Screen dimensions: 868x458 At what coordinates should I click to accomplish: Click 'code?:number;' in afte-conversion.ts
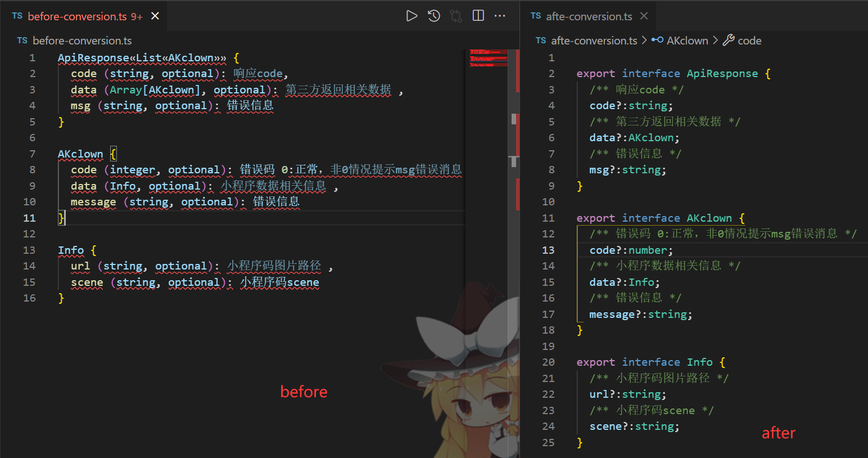click(x=631, y=250)
